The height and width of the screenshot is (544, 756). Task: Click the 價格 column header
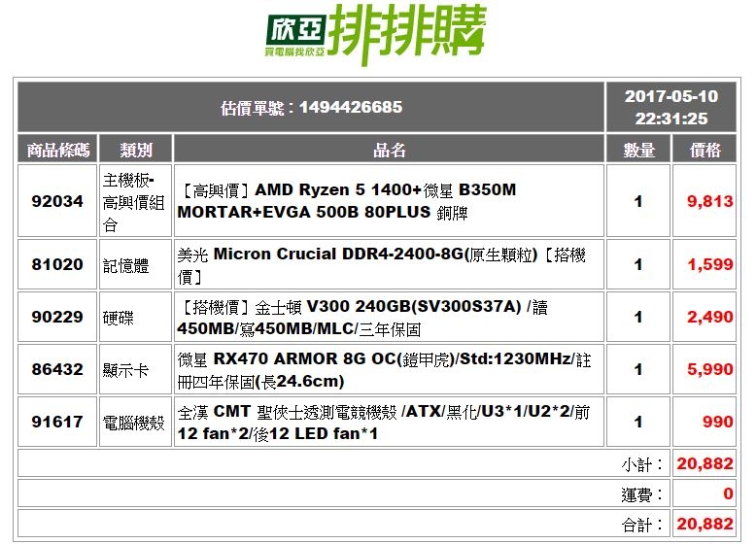704,150
